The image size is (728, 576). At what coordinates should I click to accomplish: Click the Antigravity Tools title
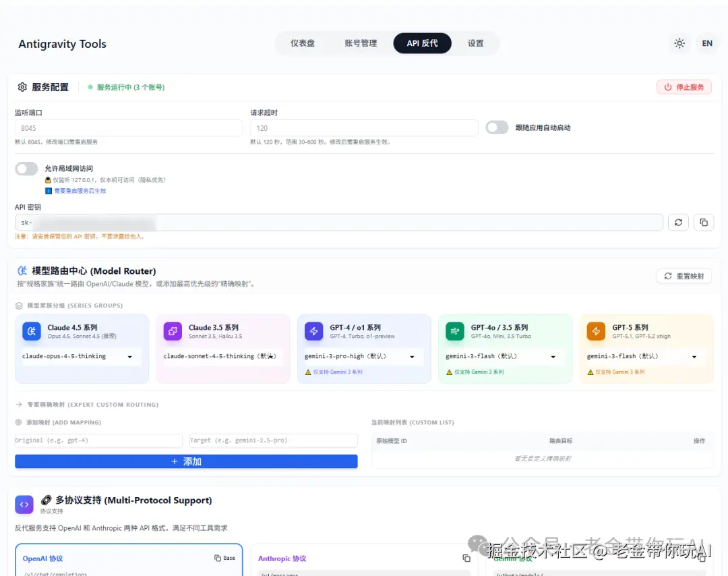62,44
